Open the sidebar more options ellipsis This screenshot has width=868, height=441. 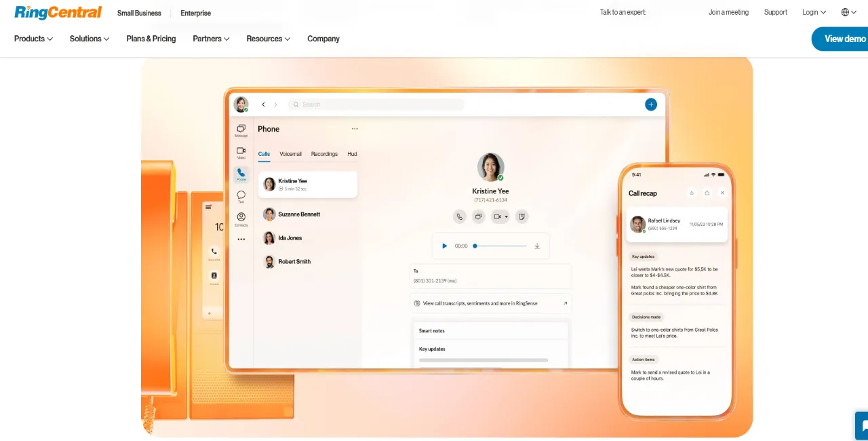coord(241,239)
